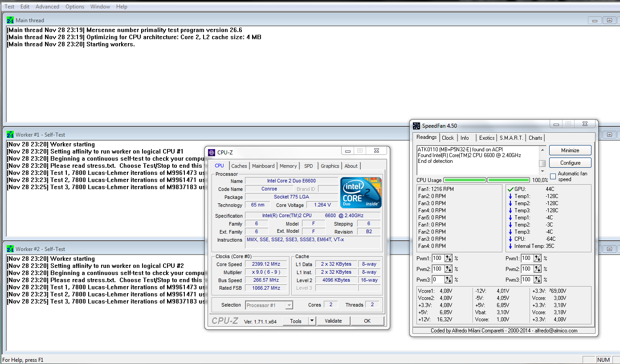Open the Memory tab in CPU-Z
This screenshot has height=364, width=620.
click(x=288, y=166)
